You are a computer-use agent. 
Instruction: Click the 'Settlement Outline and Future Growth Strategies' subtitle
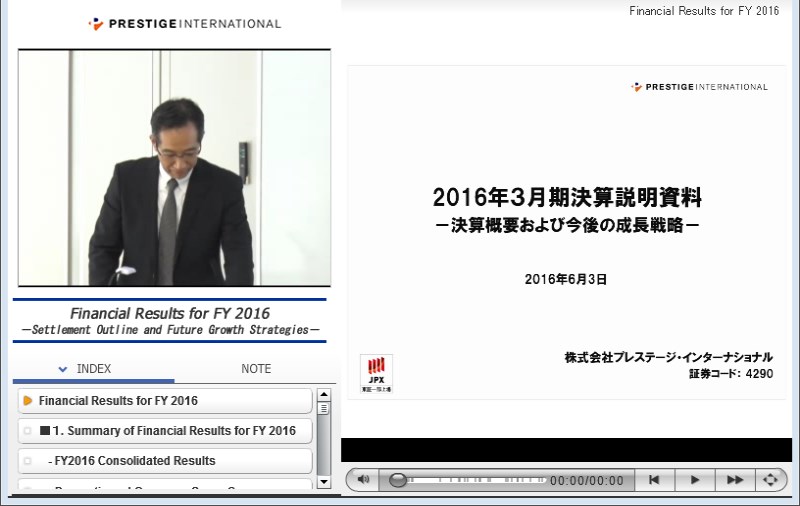coord(170,330)
